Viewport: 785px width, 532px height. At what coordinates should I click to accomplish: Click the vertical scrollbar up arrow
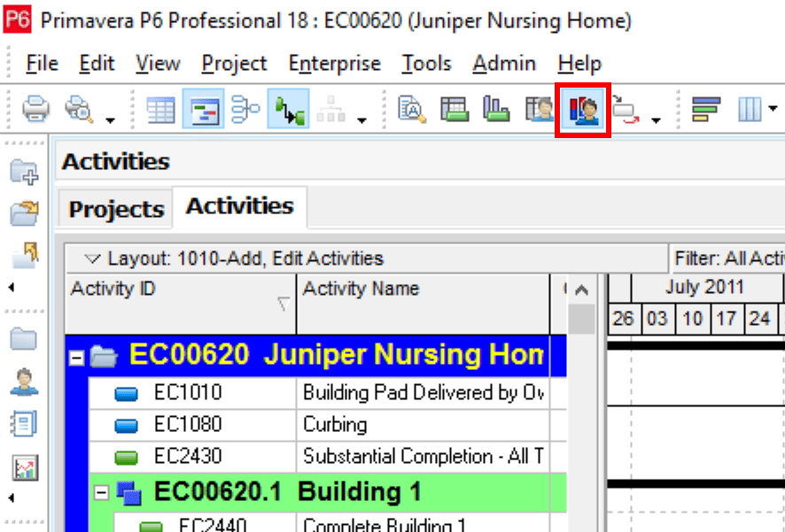click(581, 289)
